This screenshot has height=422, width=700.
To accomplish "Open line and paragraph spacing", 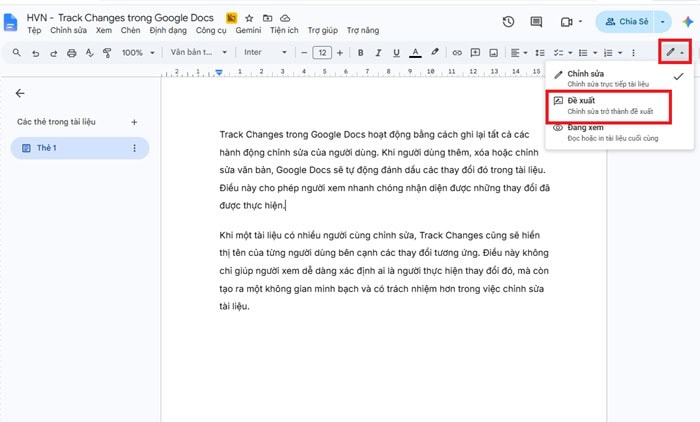I will 540,53.
